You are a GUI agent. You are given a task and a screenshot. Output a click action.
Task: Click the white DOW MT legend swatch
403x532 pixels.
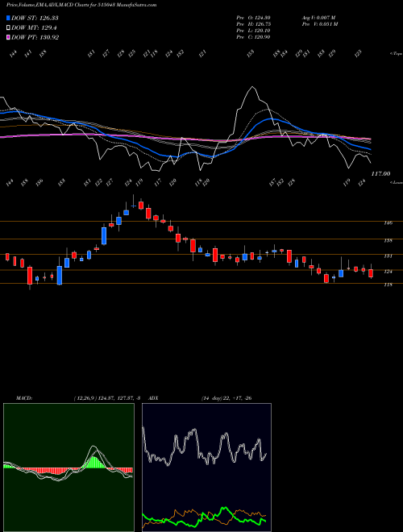[x=8, y=28]
